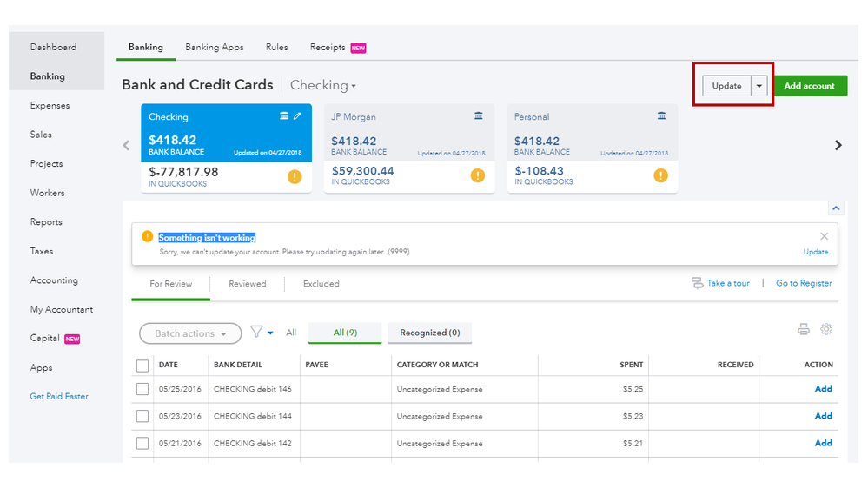This screenshot has width=868, height=488.
Task: Open the table settings gear icon
Action: pos(826,329)
